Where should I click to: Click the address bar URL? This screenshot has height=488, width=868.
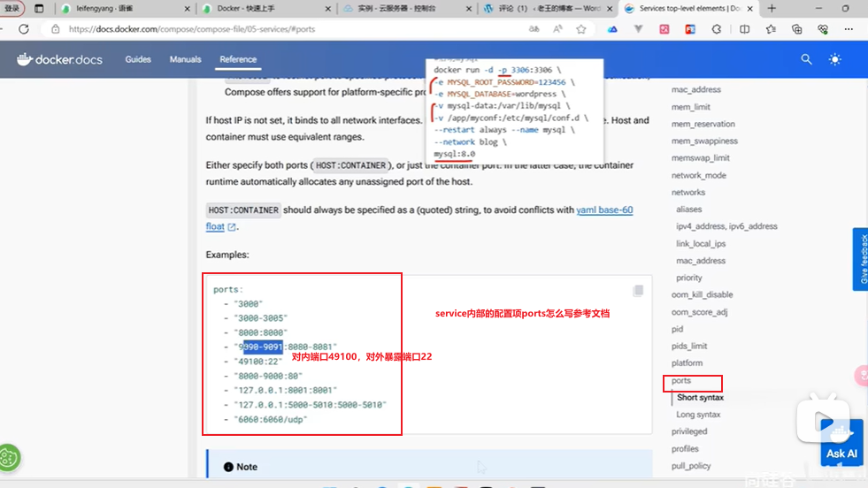[x=192, y=29]
